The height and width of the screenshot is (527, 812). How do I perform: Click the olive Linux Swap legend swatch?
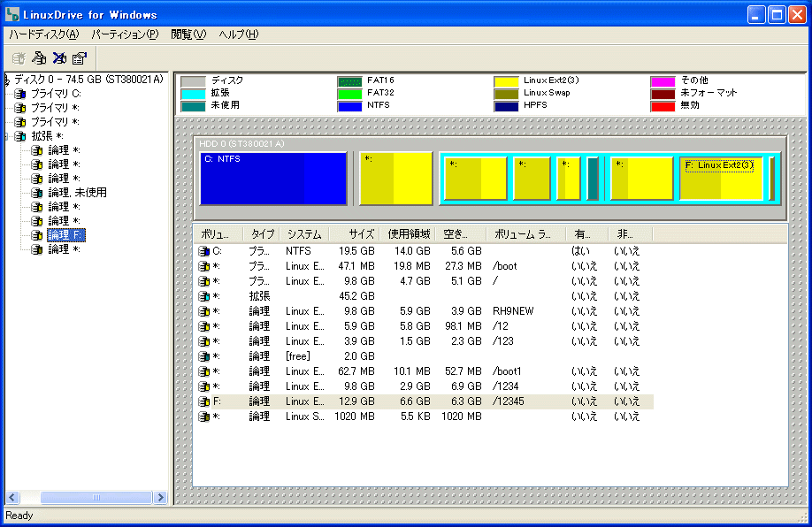click(507, 94)
